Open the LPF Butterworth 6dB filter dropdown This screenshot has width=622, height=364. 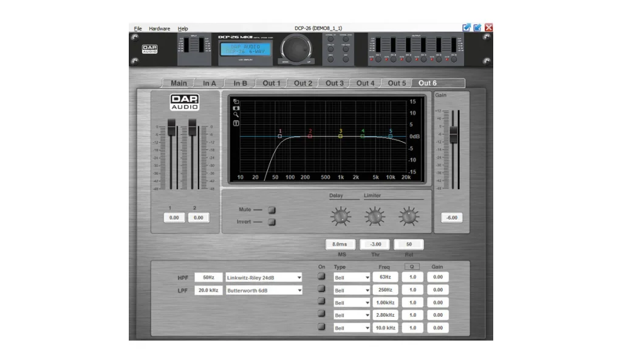(x=264, y=291)
